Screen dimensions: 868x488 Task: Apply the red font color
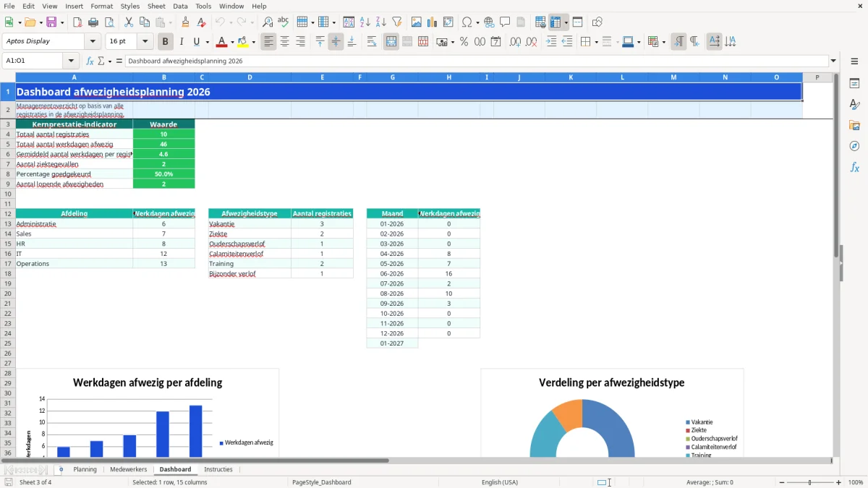click(222, 42)
